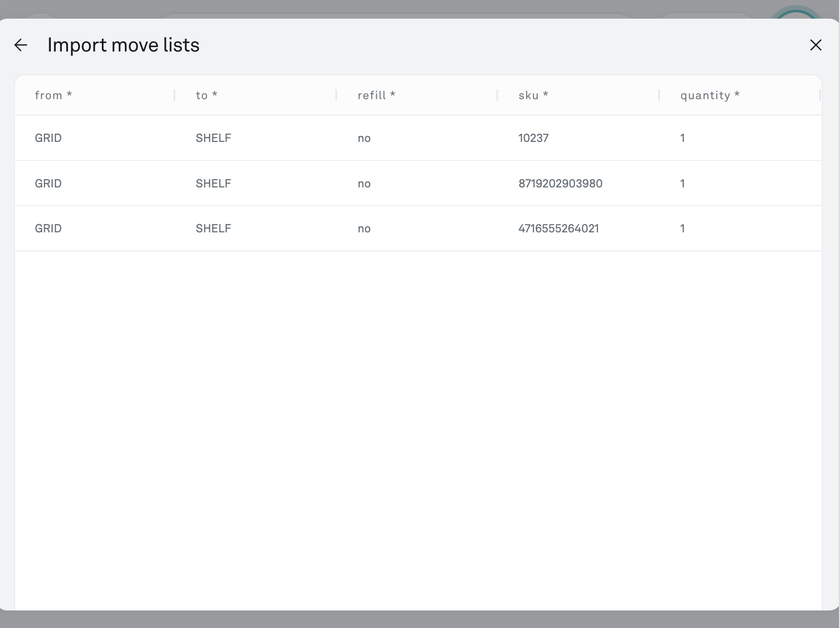This screenshot has height=628, width=840.
Task: Click the 'from *' column header
Action: point(53,95)
